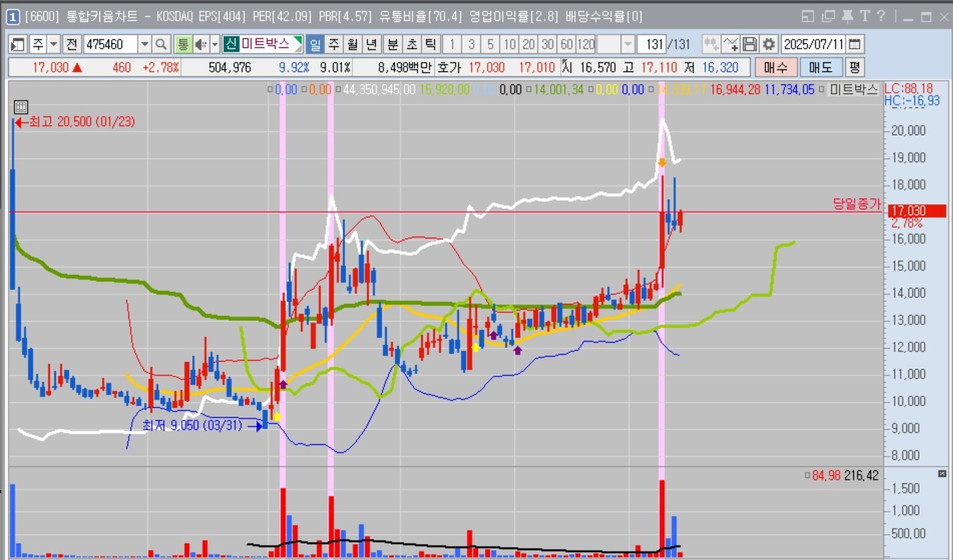Select the 월 monthly period
Image resolution: width=953 pixels, height=560 pixels.
point(353,45)
